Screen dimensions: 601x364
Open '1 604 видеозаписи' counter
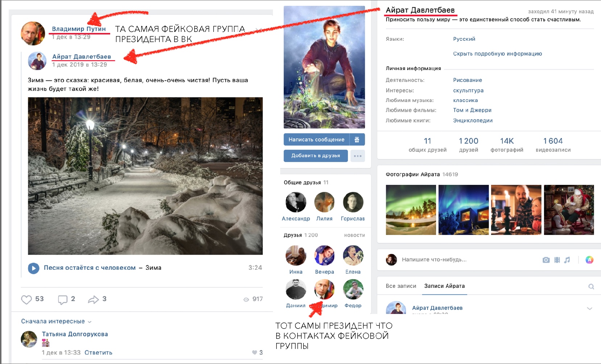pyautogui.click(x=553, y=145)
